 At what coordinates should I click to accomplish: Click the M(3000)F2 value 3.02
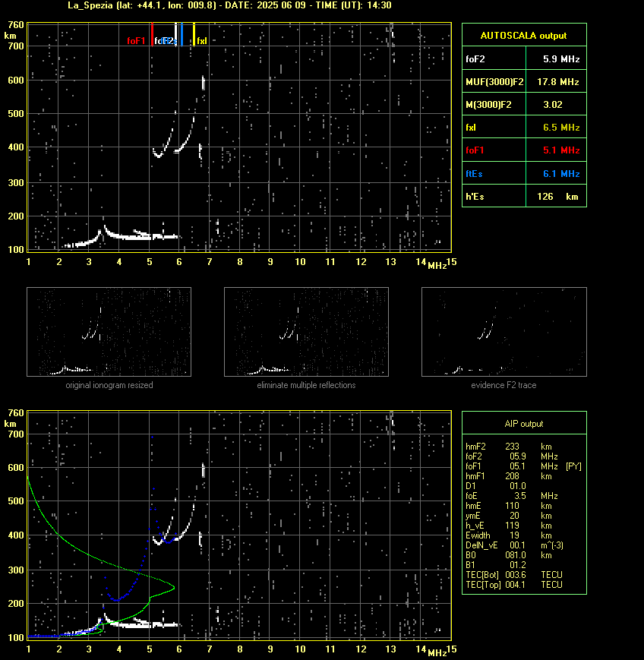[x=553, y=104]
